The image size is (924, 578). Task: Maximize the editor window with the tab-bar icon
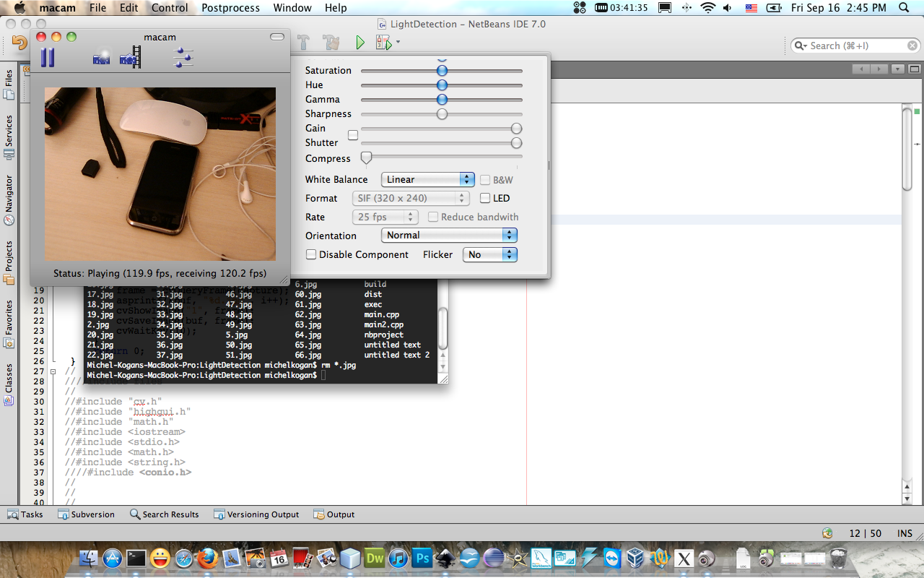[915, 69]
